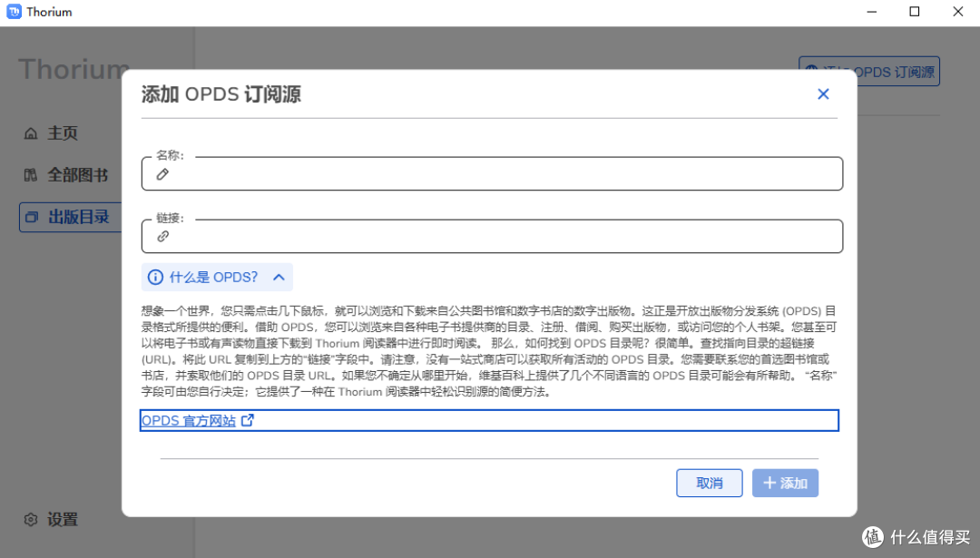
Task: Click the background 添加 OPDS 订阅源 button
Action: click(x=897, y=72)
